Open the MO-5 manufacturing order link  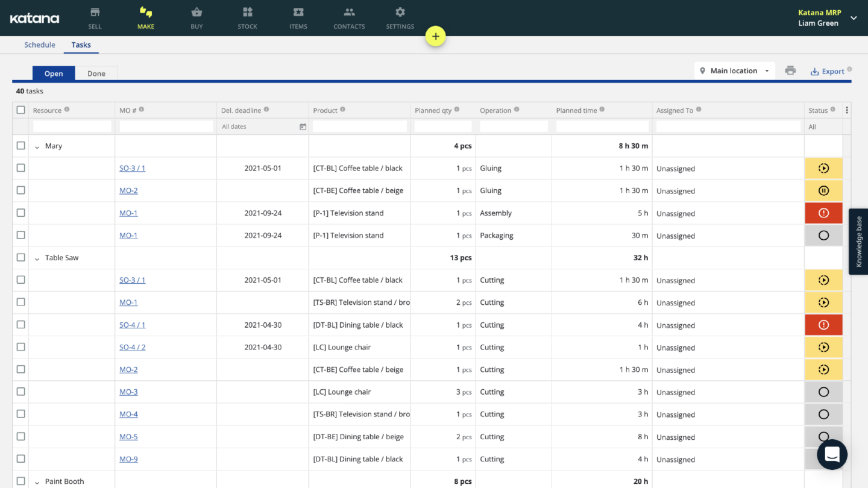pyautogui.click(x=128, y=437)
